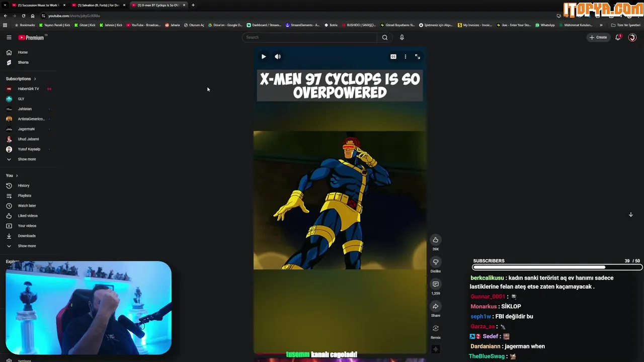The width and height of the screenshot is (644, 362).
Task: Open Liked videos
Action: click(x=28, y=216)
